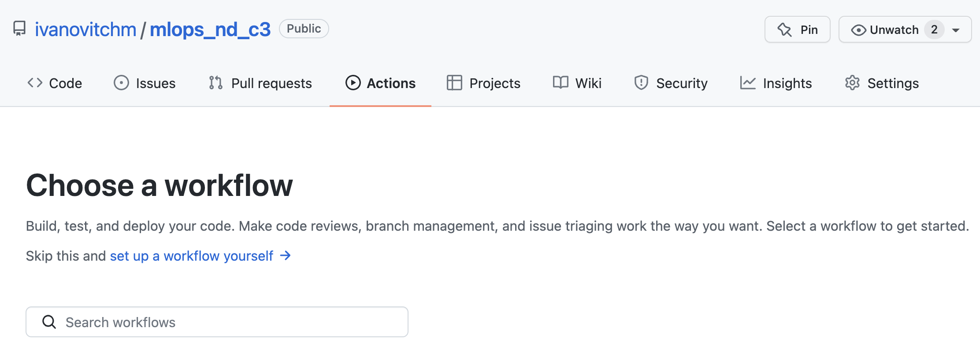
Task: Pin the repository with Pin button
Action: (x=798, y=29)
